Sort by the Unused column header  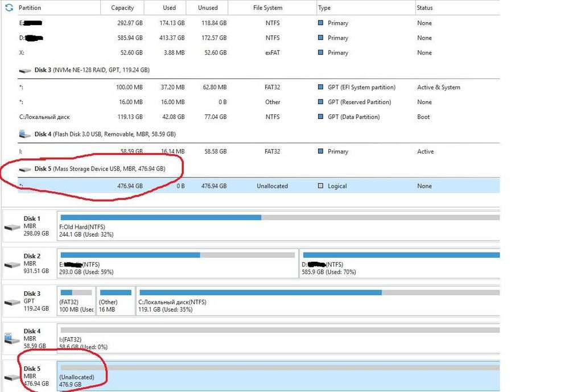pos(208,7)
